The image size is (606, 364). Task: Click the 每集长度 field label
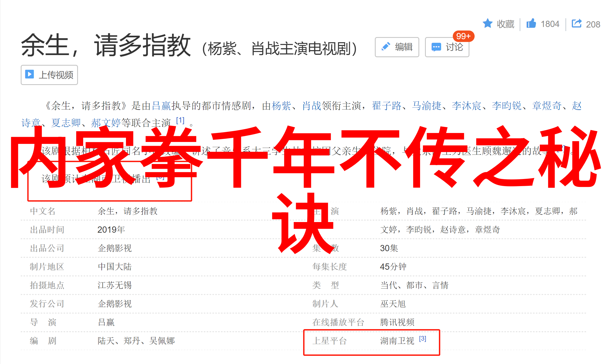(329, 267)
